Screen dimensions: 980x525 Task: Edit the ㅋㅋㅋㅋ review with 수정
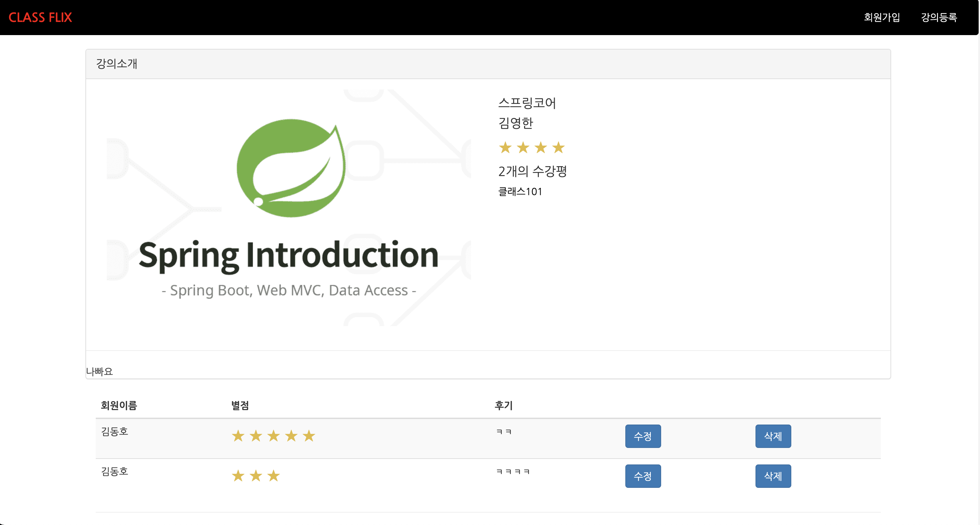(x=643, y=476)
